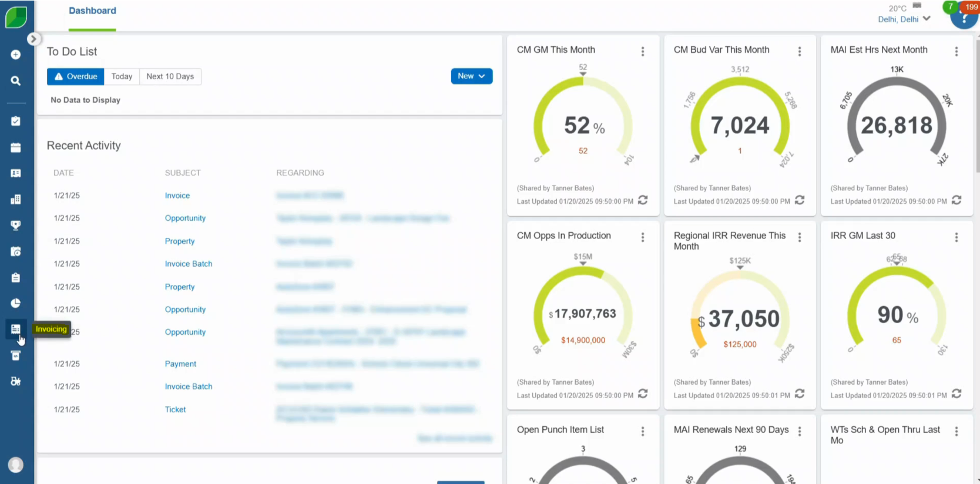Refresh the CM Bud Var This Month widget

[800, 200]
